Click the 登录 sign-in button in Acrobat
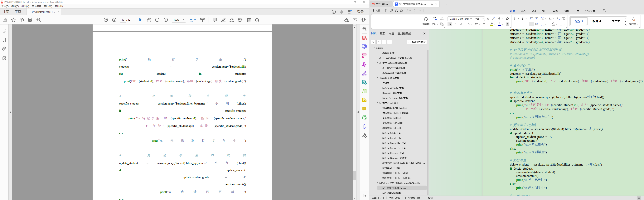 tap(360, 12)
